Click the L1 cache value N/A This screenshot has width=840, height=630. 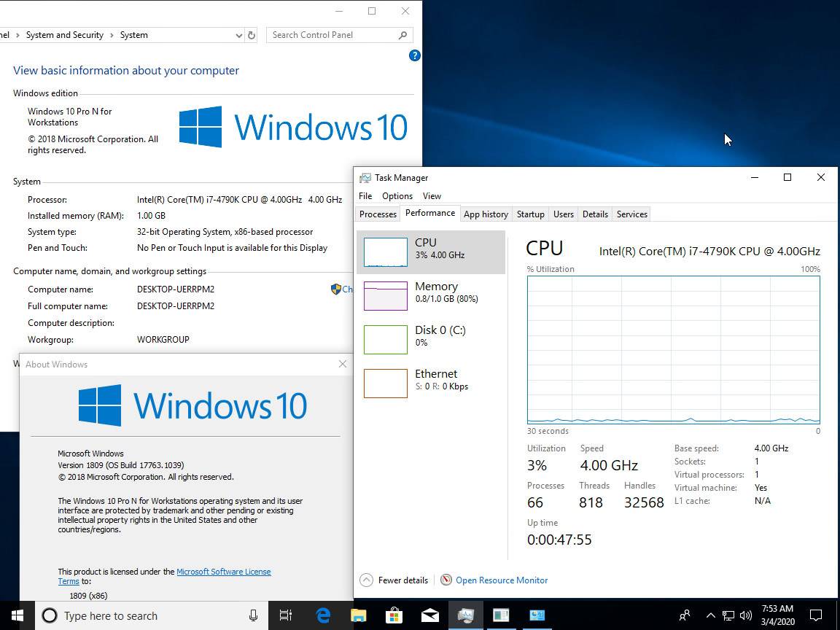[x=762, y=501]
